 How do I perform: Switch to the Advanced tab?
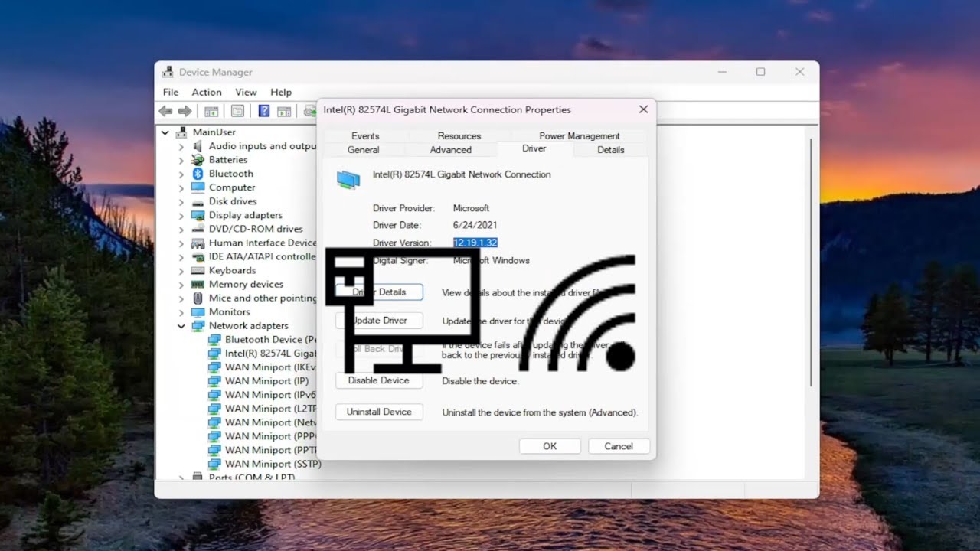[451, 150]
